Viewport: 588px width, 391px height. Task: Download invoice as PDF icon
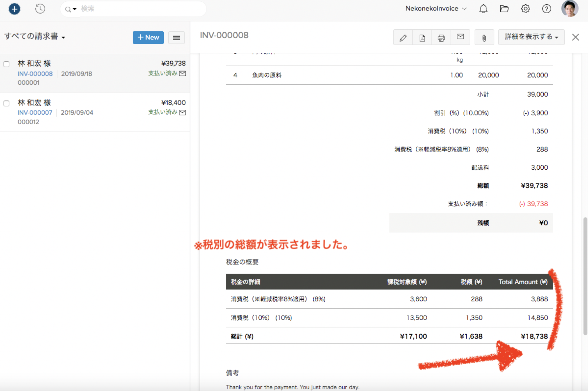[422, 37]
